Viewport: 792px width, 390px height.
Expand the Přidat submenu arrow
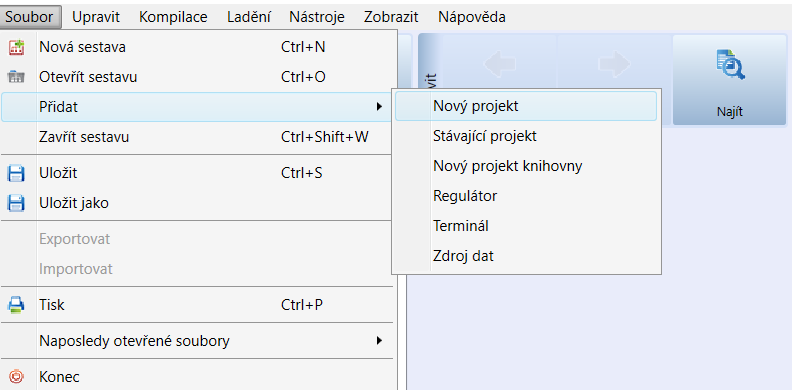click(x=379, y=107)
